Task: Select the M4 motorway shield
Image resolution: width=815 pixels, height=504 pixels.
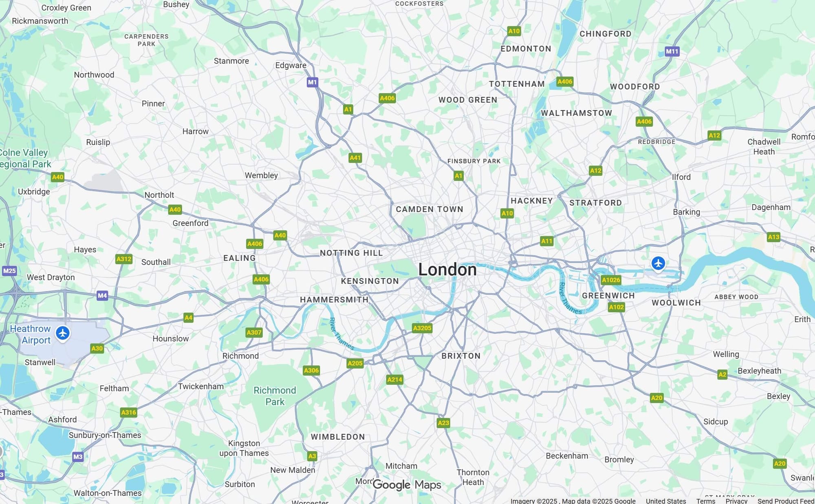Action: 102,296
